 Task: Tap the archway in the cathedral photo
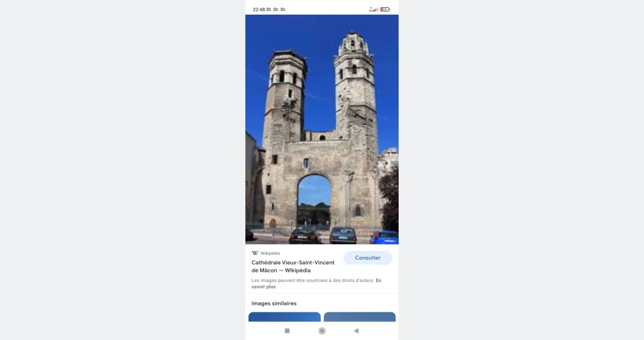tap(314, 201)
